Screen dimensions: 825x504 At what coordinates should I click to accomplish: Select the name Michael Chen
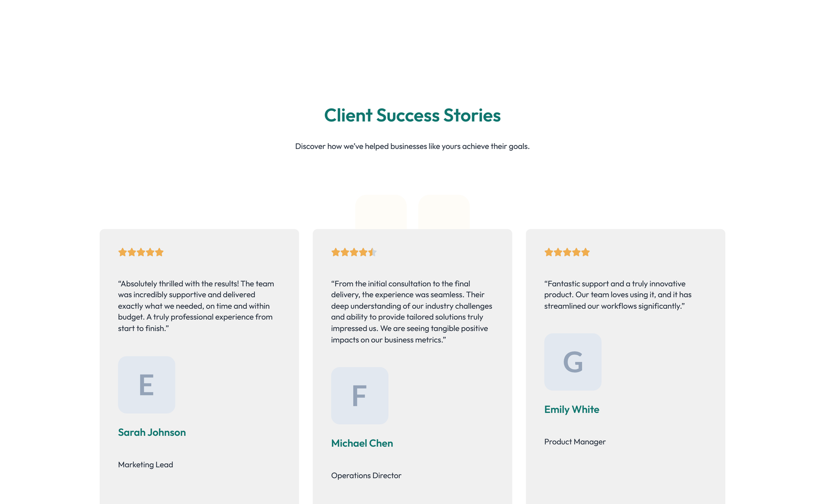coord(362,443)
